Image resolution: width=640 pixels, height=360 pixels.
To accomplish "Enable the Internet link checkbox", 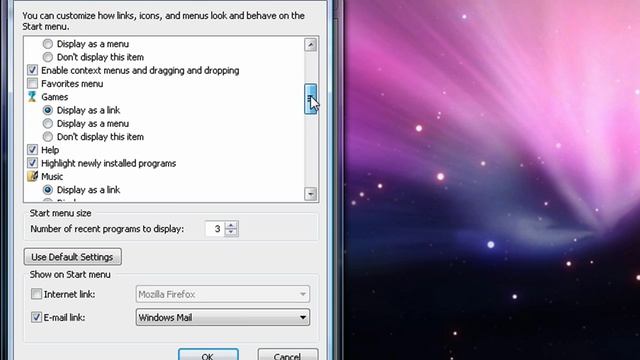I will pyautogui.click(x=36, y=294).
